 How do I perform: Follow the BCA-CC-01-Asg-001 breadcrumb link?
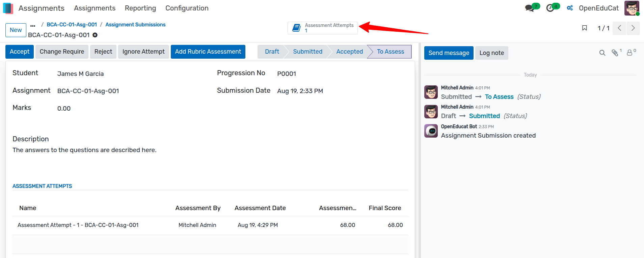pos(72,25)
